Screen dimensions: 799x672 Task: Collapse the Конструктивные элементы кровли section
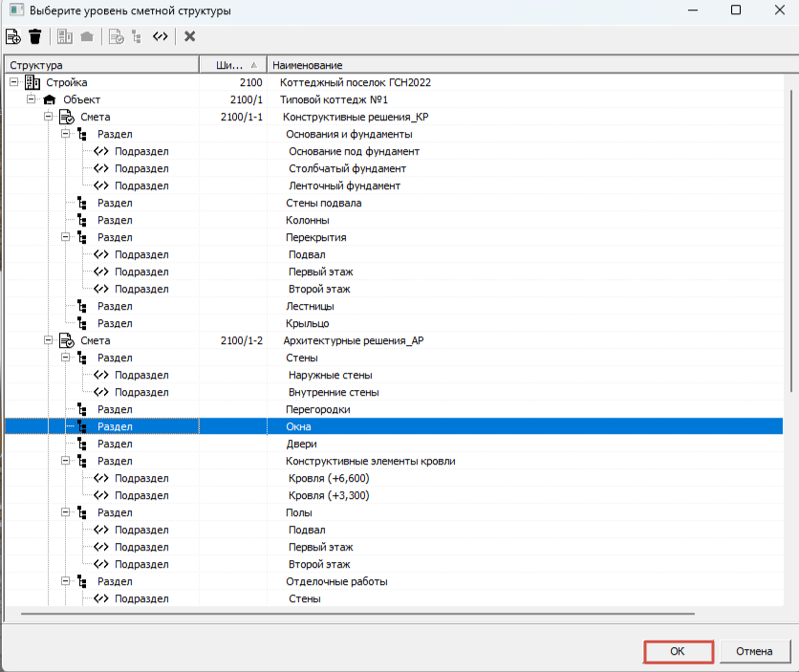pos(66,461)
